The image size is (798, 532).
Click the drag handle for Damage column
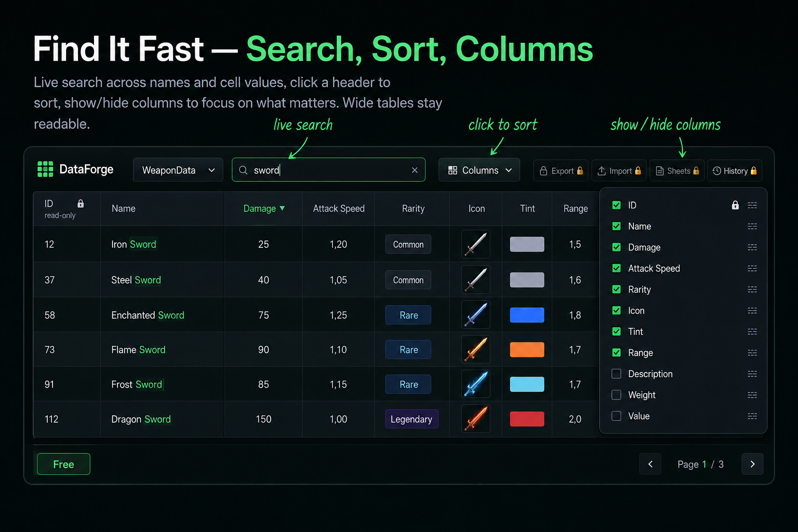click(x=752, y=247)
